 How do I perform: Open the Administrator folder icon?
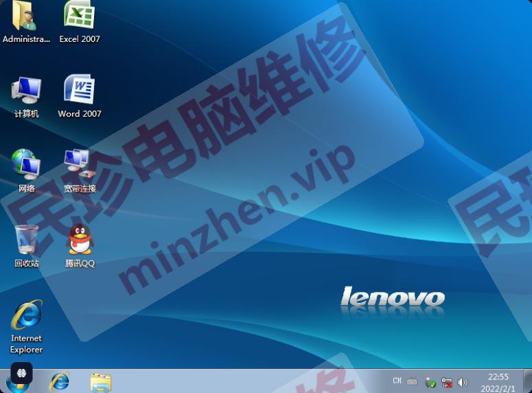click(26, 18)
